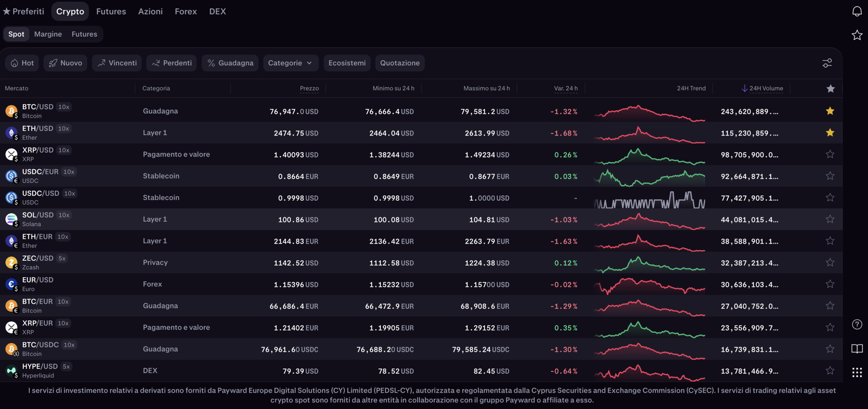Add BTC/USDC to favorites via star
Viewport: 868px width, 409px height.
click(830, 349)
